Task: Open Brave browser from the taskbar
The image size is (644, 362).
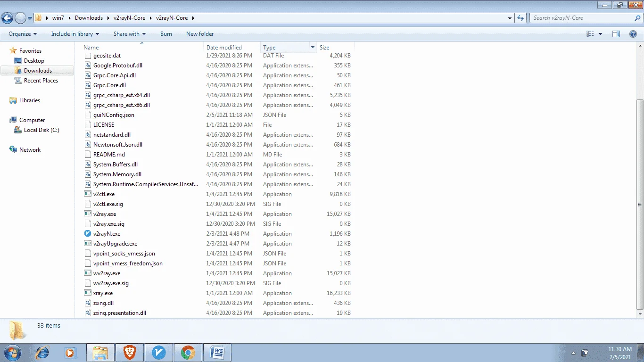Action: pyautogui.click(x=130, y=352)
